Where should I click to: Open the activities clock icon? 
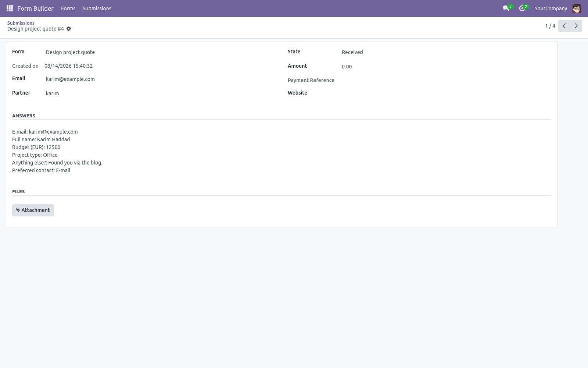coord(523,8)
